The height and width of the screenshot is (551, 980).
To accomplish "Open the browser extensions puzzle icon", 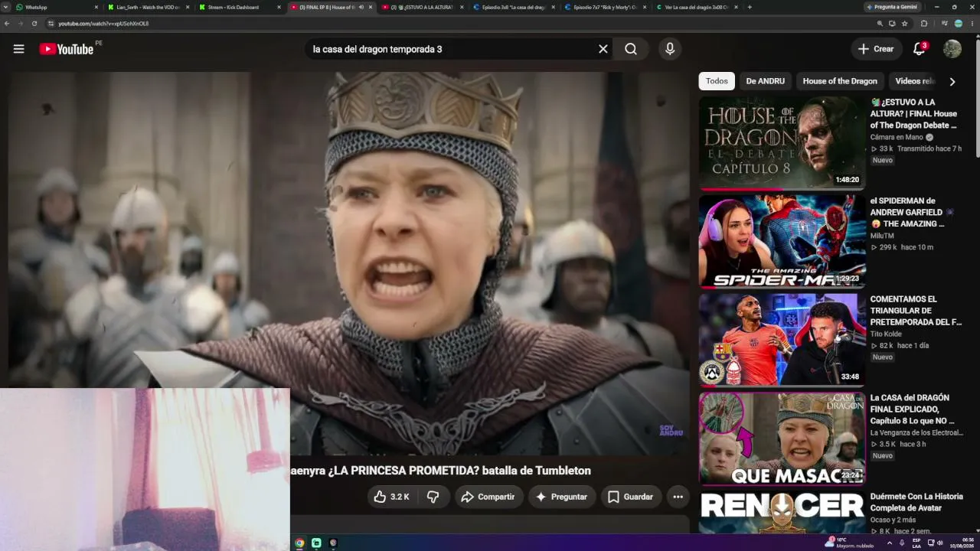I will [x=924, y=24].
